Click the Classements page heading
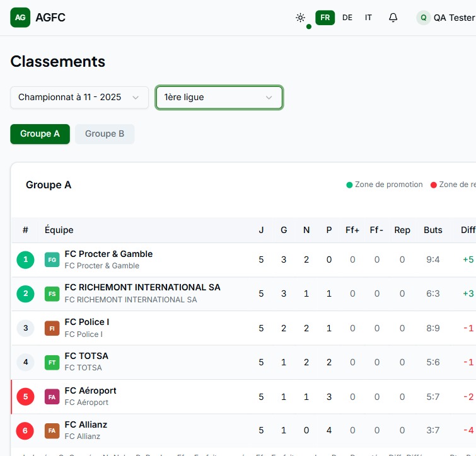Image resolution: width=476 pixels, height=456 pixels. coord(57,62)
